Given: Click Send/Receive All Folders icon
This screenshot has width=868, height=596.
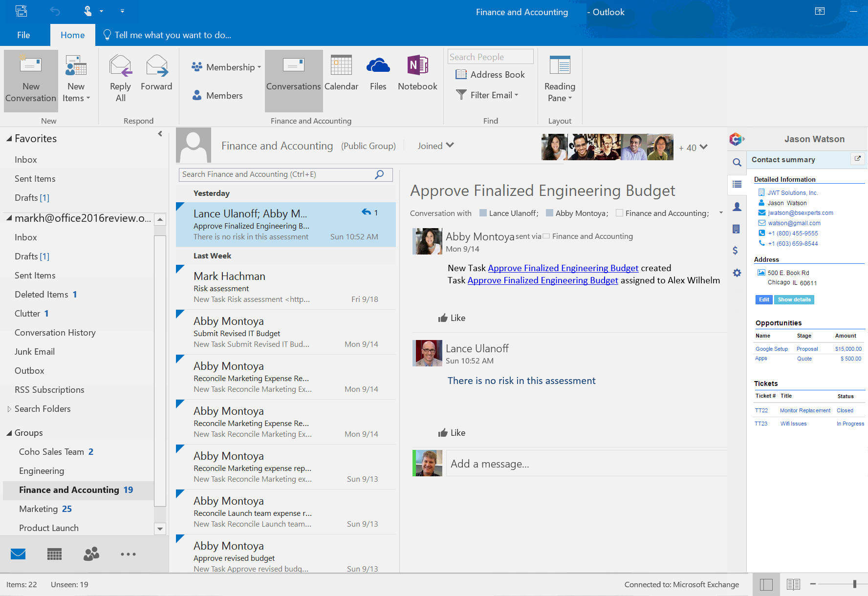Looking at the screenshot, I should point(22,11).
